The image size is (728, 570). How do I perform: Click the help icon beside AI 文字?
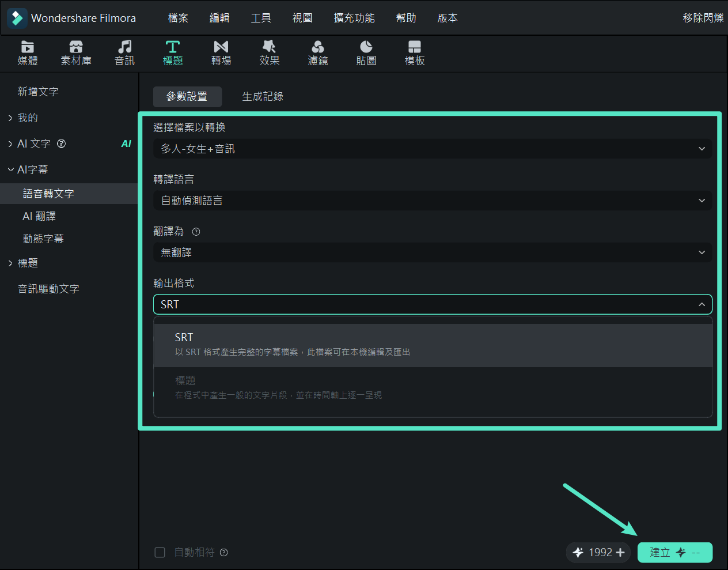tap(62, 144)
